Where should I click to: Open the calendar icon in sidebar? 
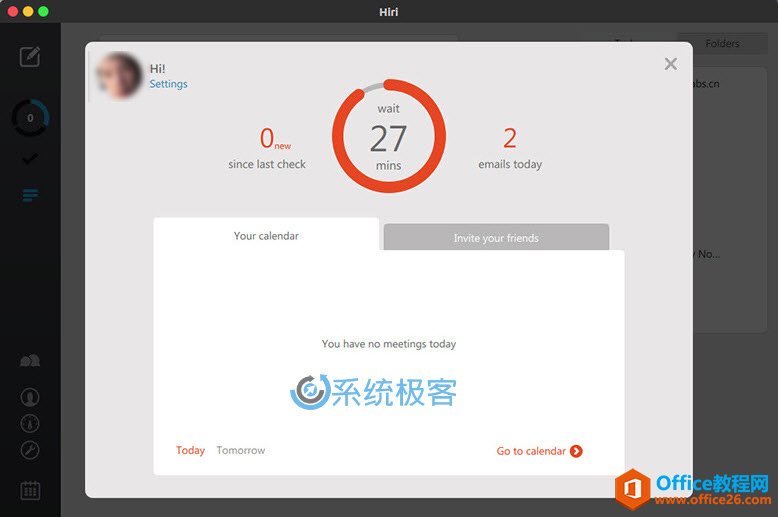click(x=30, y=490)
